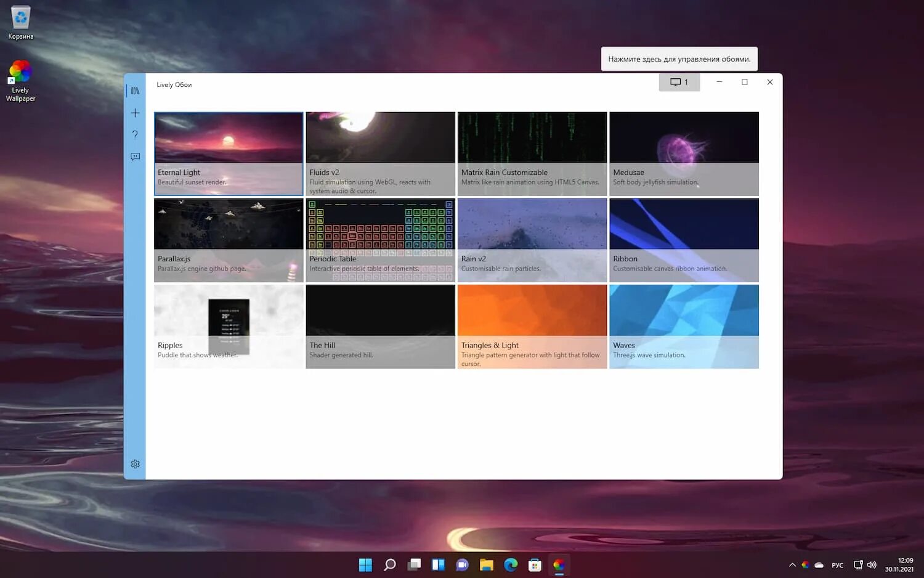Open Lively settings gear icon

pyautogui.click(x=135, y=464)
